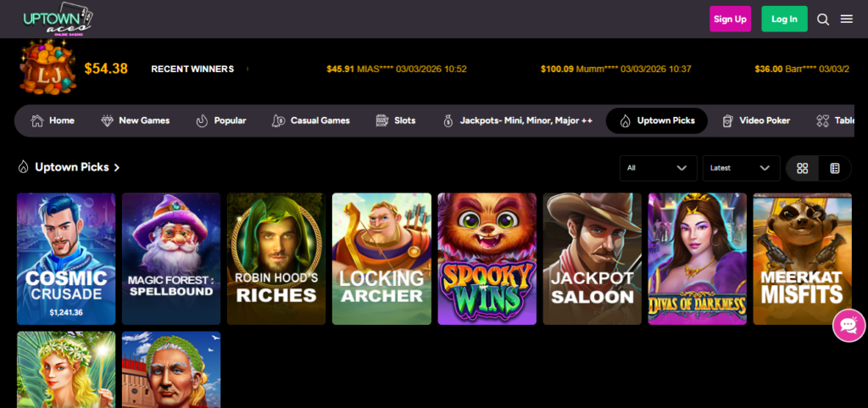This screenshot has width=868, height=408.
Task: Launch the Spooky Wins game
Action: [x=487, y=259]
